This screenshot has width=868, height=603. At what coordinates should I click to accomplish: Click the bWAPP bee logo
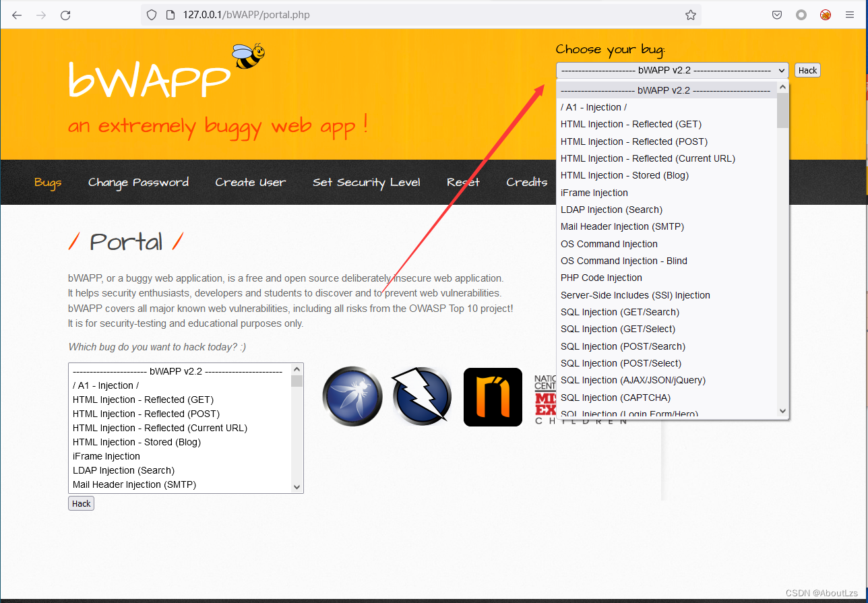tap(248, 55)
